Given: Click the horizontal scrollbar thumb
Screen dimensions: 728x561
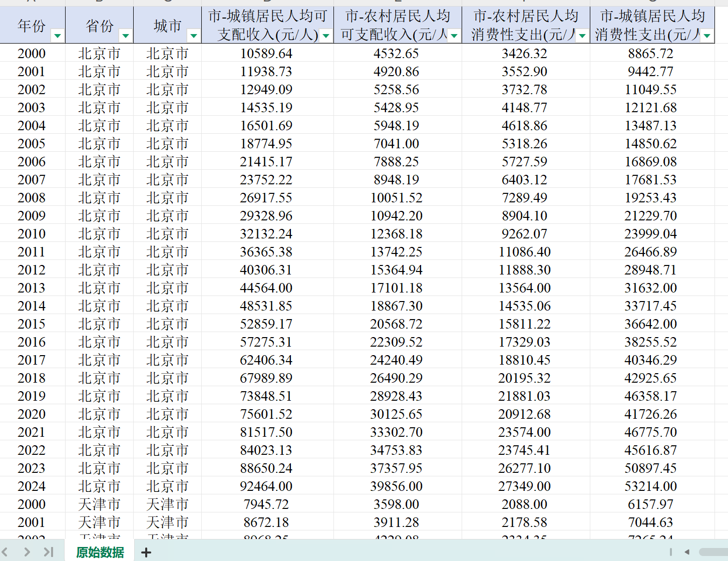Looking at the screenshot, I should [x=713, y=552].
